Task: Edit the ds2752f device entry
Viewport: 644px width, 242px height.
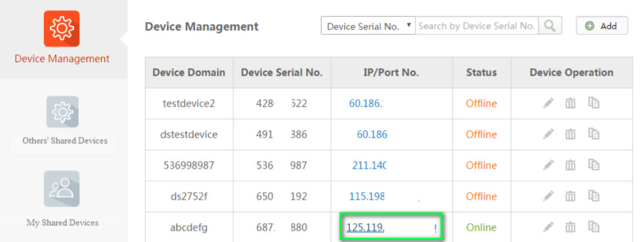Action: point(549,196)
